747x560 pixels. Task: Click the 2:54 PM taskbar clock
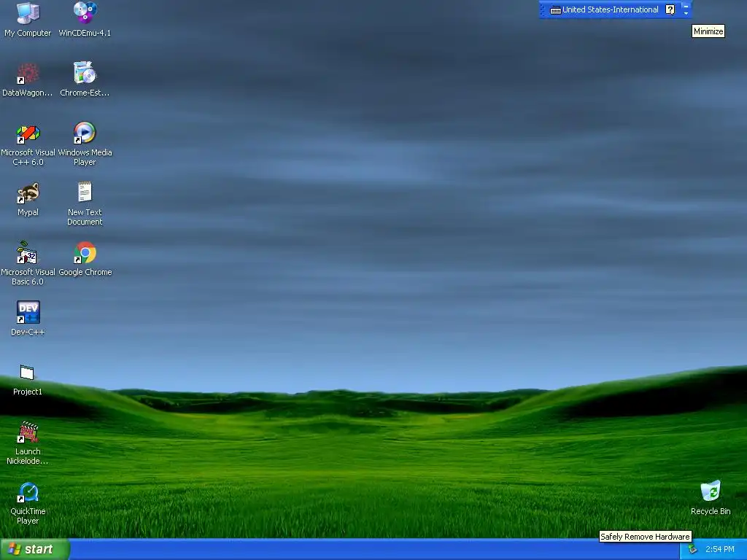pos(719,550)
